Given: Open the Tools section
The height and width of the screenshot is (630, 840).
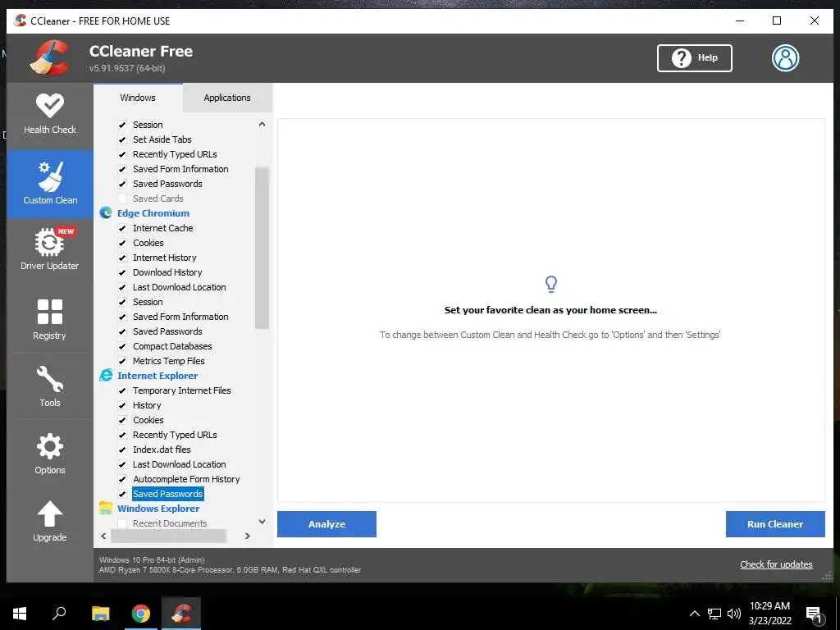Looking at the screenshot, I should (50, 386).
